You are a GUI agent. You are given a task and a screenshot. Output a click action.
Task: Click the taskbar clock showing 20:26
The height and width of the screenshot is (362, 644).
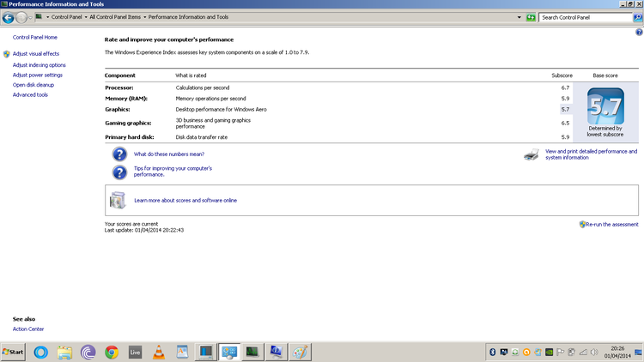[x=617, y=353]
